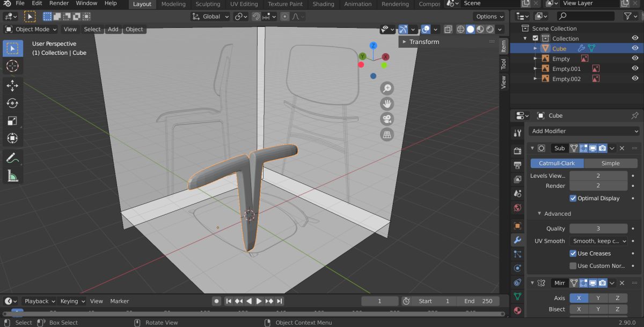Click the Levels Viewport value field
Viewport: 644px width, 327px height.
(x=598, y=176)
